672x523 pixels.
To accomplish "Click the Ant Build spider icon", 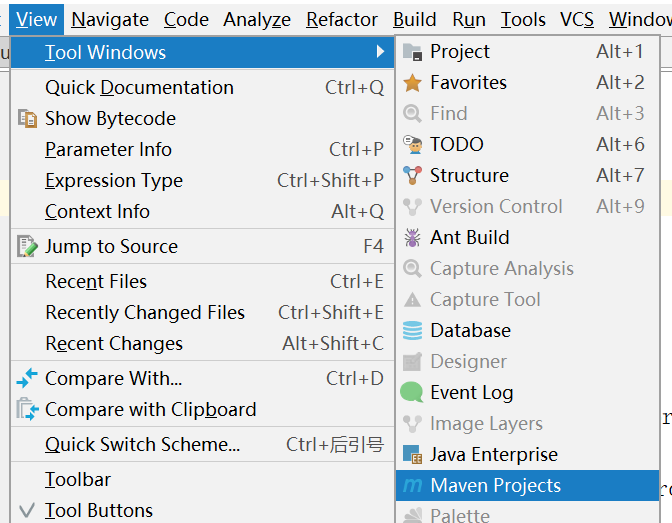I will [412, 238].
